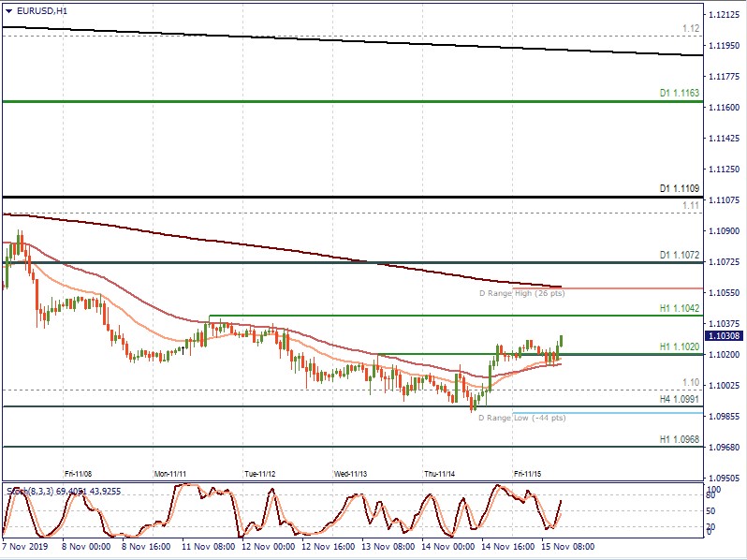Viewport: 747px width, 560px height.
Task: Click the Tue-11/12 day separator label
Action: click(x=259, y=474)
